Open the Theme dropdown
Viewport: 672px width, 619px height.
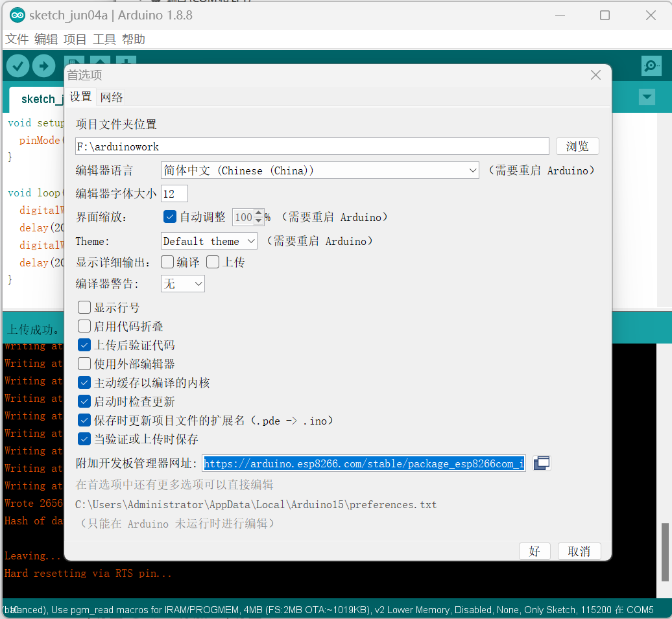(209, 241)
